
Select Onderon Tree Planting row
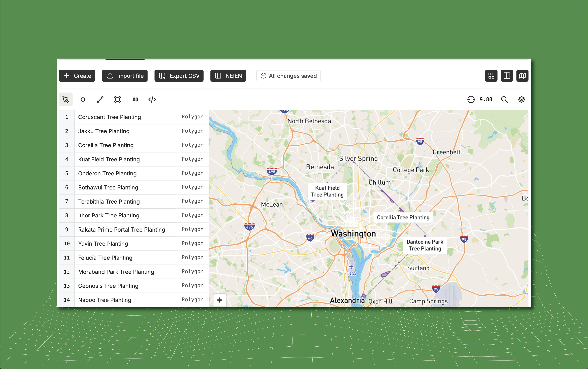pyautogui.click(x=134, y=173)
